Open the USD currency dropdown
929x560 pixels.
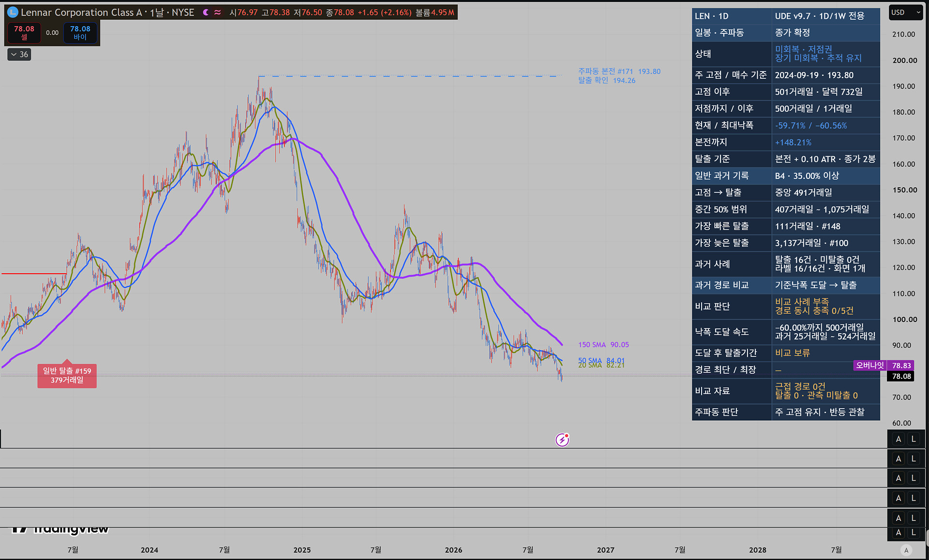(906, 13)
